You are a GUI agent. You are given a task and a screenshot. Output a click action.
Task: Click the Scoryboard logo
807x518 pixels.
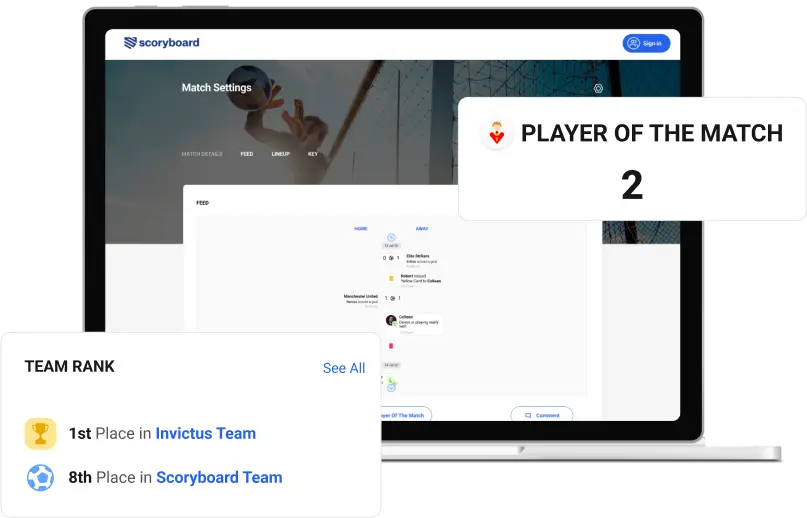tap(161, 43)
